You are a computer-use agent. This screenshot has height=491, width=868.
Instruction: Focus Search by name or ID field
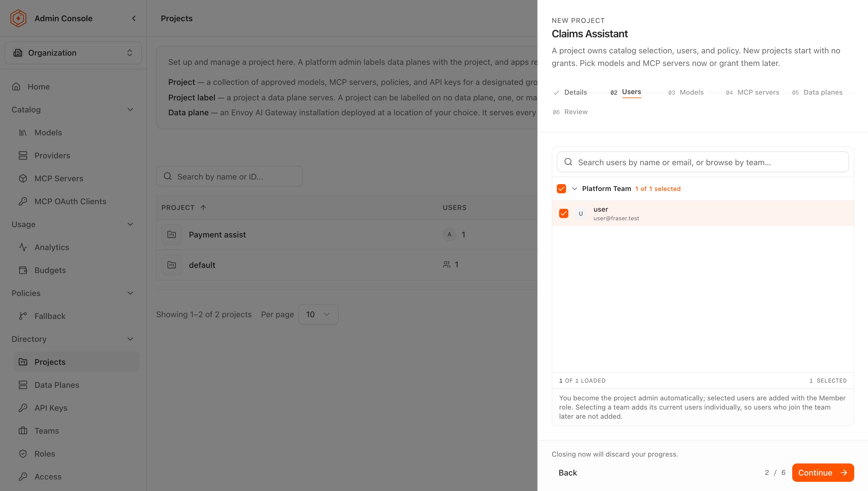tap(230, 176)
